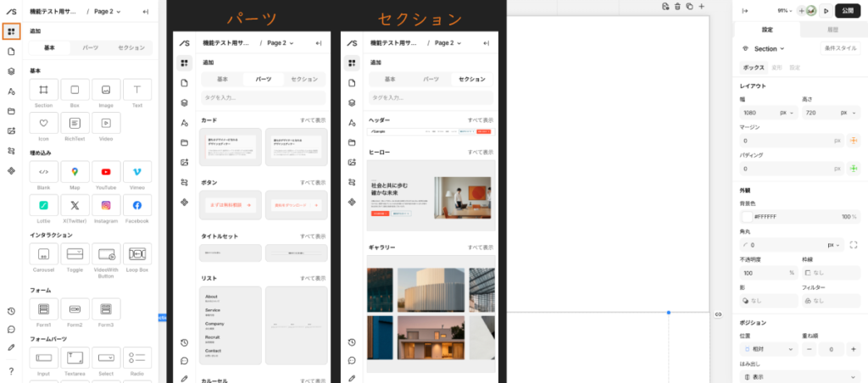
Task: Add a Section element
Action: click(x=44, y=90)
